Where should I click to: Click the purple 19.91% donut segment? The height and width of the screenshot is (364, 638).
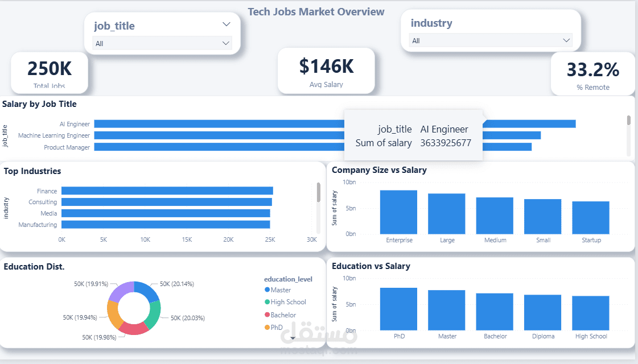pyautogui.click(x=121, y=291)
